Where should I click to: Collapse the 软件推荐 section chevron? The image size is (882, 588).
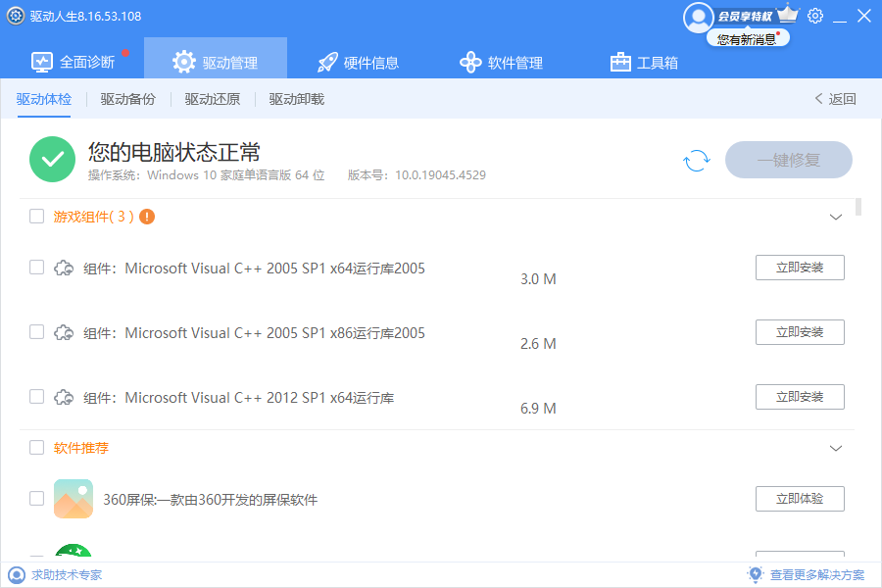coord(836,448)
